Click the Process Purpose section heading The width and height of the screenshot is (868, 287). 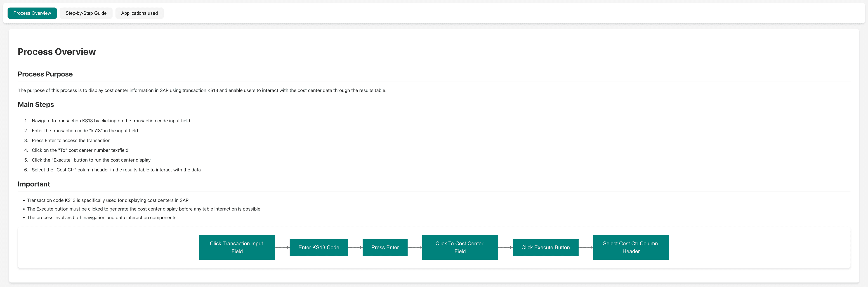(x=45, y=74)
